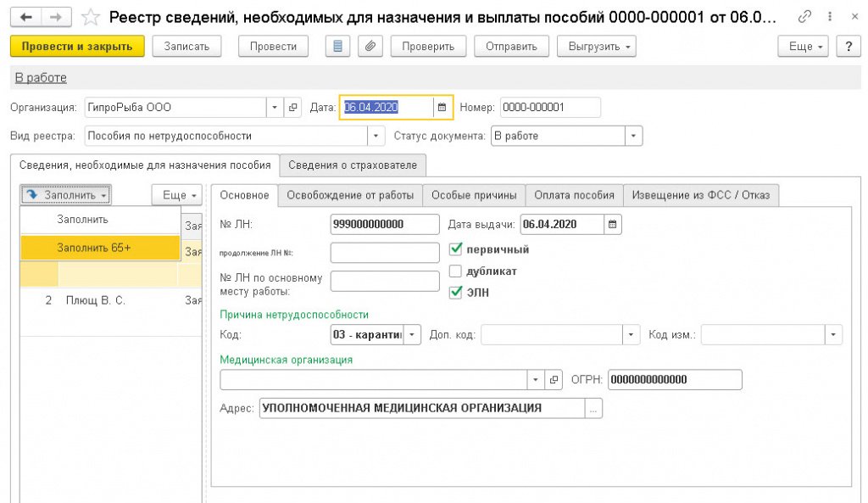Open organization card for ГипроРыба ООО

coord(293,108)
